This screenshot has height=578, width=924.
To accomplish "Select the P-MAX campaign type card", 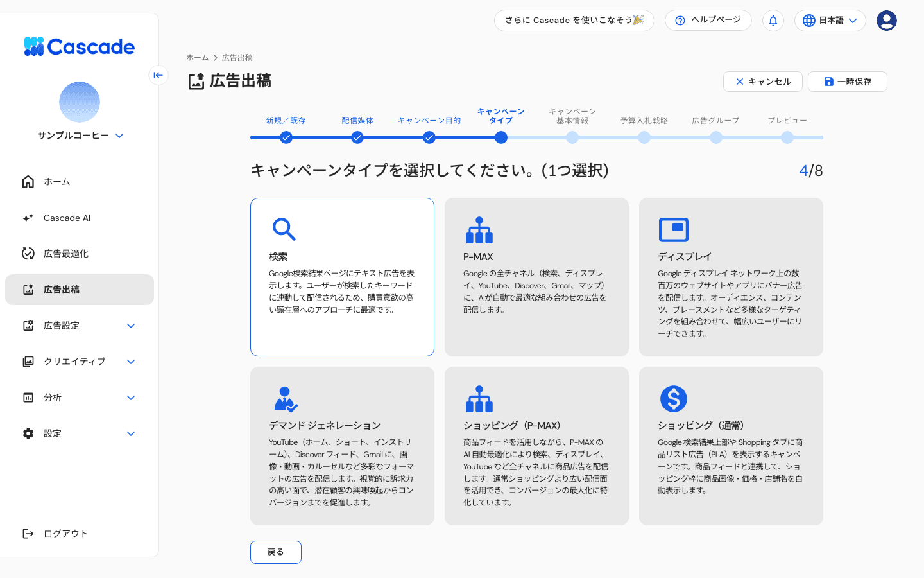I will [x=536, y=277].
